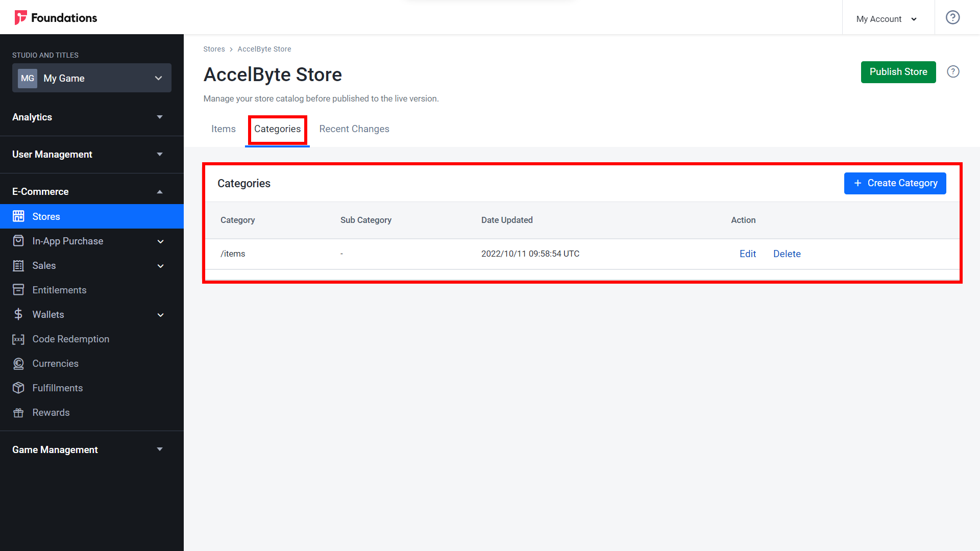Switch to the Items tab
The width and height of the screenshot is (980, 551).
[x=223, y=129]
